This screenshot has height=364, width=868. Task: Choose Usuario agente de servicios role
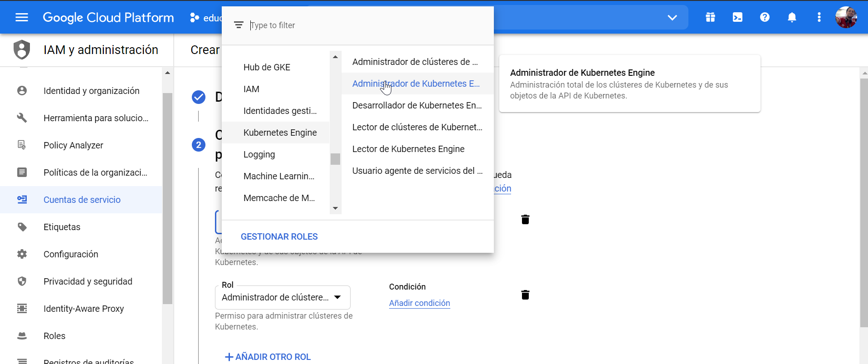pyautogui.click(x=418, y=171)
